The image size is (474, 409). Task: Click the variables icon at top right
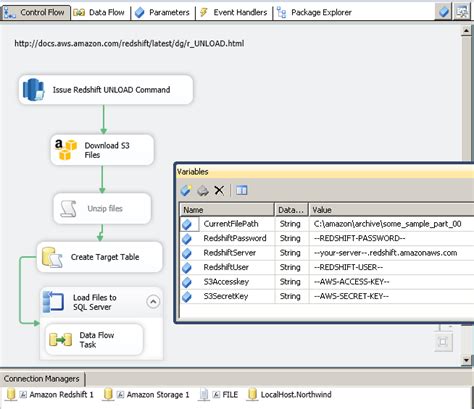tap(444, 12)
